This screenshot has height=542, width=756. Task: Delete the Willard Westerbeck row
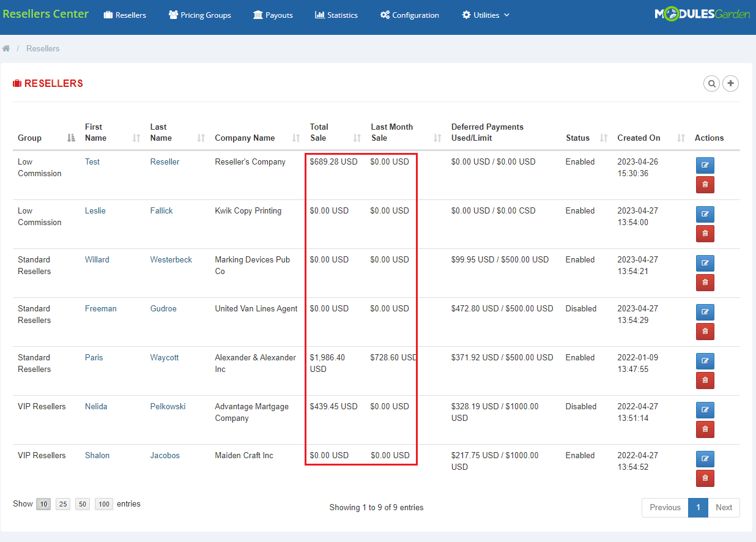705,283
